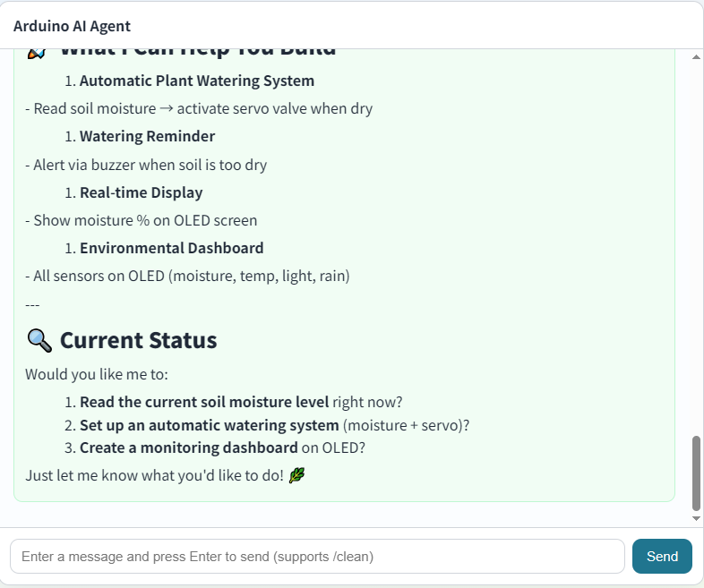Focus the message input field

click(317, 556)
